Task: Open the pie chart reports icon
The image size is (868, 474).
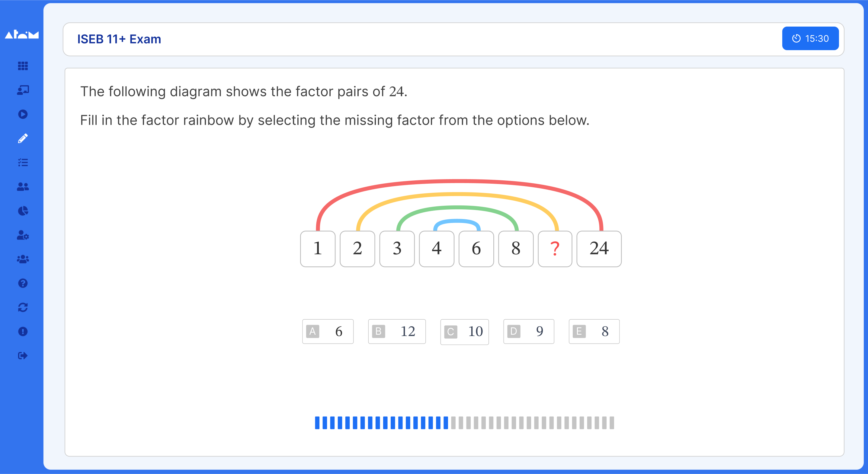Action: pos(23,211)
